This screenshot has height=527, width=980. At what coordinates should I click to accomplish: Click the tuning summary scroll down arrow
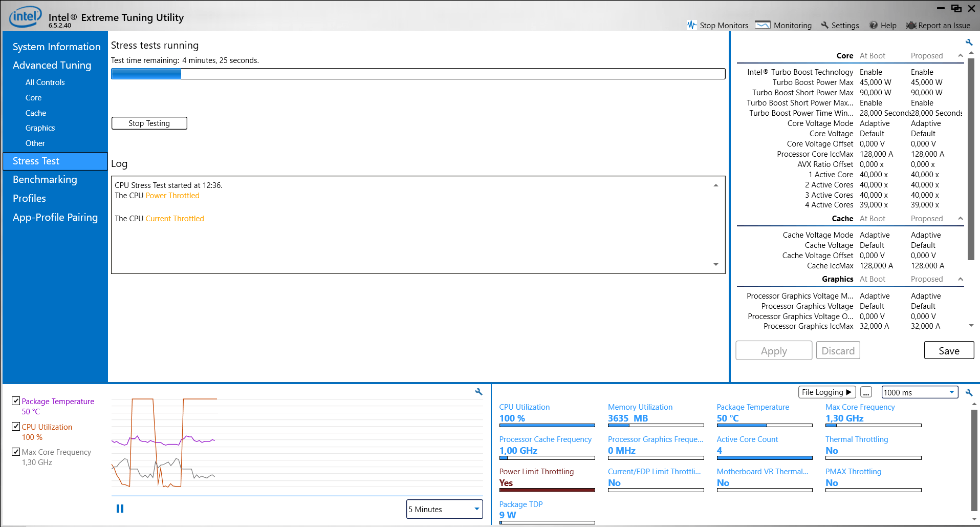pyautogui.click(x=971, y=326)
